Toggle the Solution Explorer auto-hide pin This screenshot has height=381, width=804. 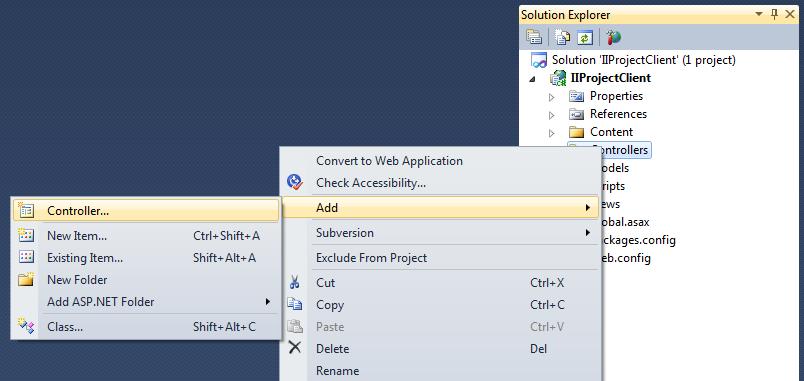pyautogui.click(x=774, y=14)
